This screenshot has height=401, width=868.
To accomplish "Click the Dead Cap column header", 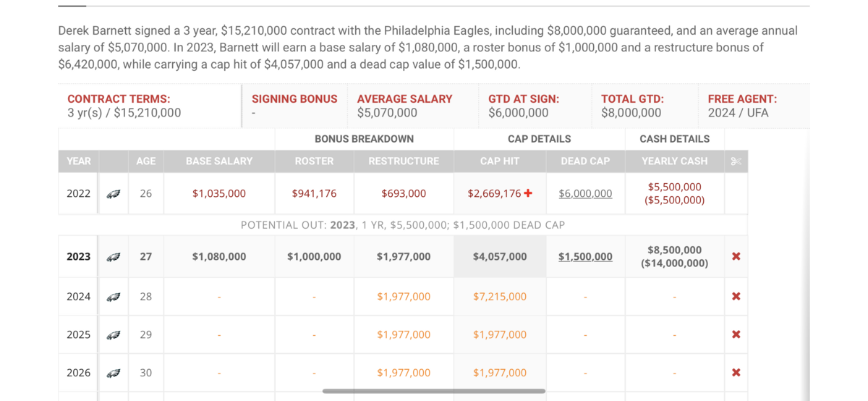I will 585,161.
